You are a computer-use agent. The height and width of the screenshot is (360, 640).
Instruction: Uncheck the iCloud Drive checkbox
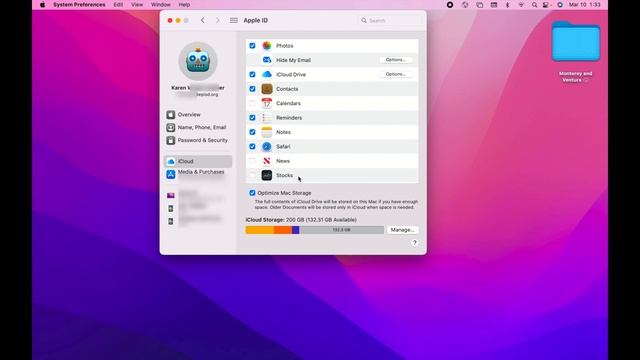[x=252, y=74]
